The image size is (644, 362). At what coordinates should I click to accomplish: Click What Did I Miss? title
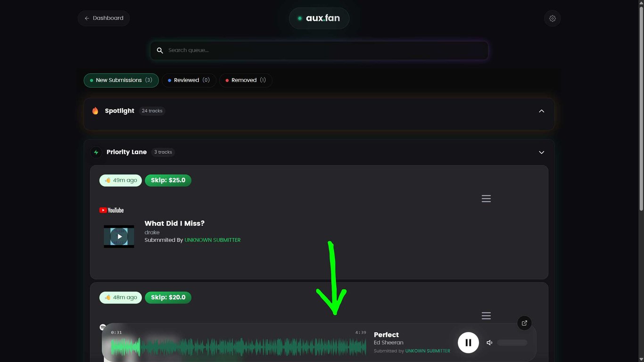[x=174, y=223]
